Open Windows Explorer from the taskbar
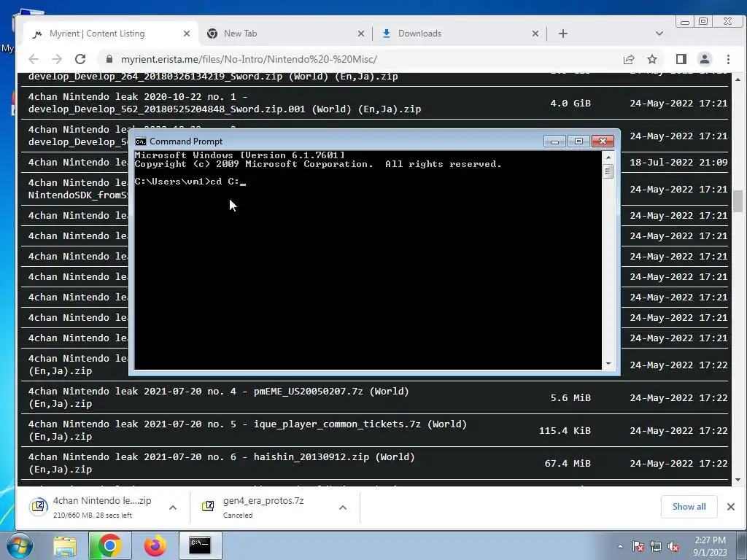747x560 pixels. pyautogui.click(x=65, y=546)
